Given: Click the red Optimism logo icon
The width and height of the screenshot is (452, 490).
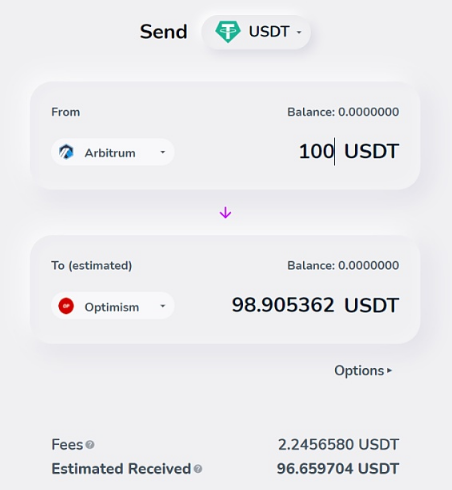Looking at the screenshot, I should click(x=66, y=306).
